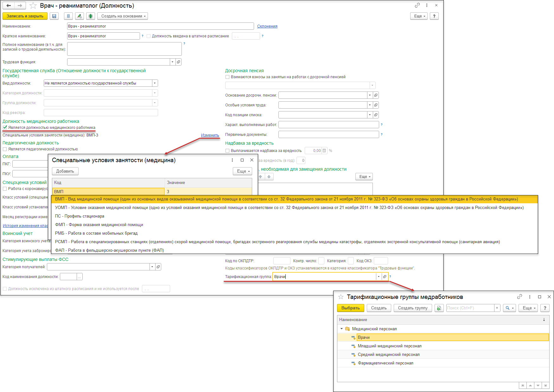Check Должность исключена из штатного расписания
Screen dimensions: 554x392
(x=5, y=289)
